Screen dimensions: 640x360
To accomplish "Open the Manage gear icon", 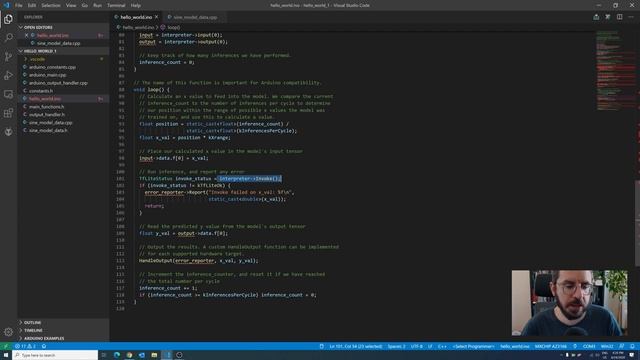I will click(x=8, y=332).
